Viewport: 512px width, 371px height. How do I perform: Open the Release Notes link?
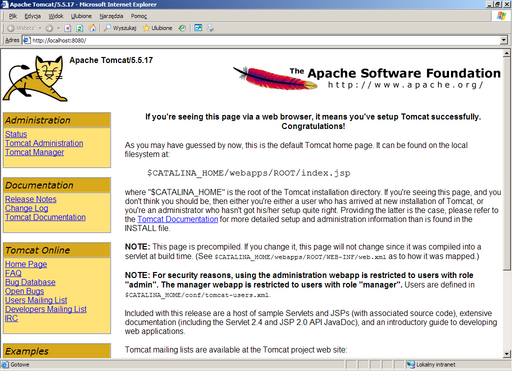pos(31,199)
